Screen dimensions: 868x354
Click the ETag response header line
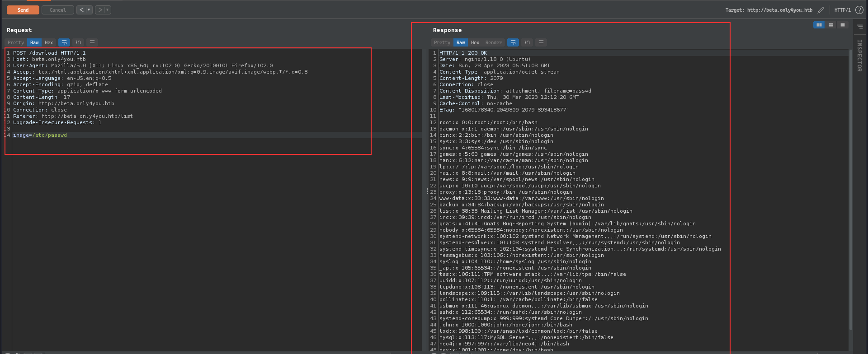tap(504, 110)
